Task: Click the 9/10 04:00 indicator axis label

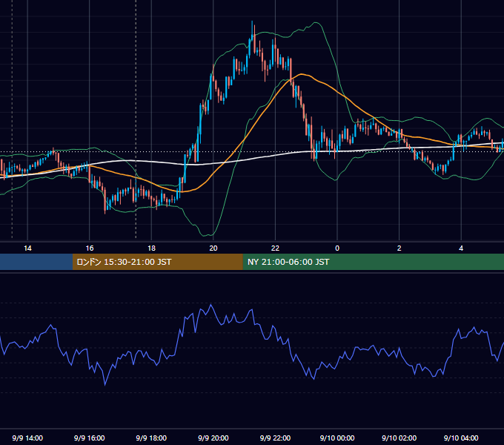Action: point(461,438)
